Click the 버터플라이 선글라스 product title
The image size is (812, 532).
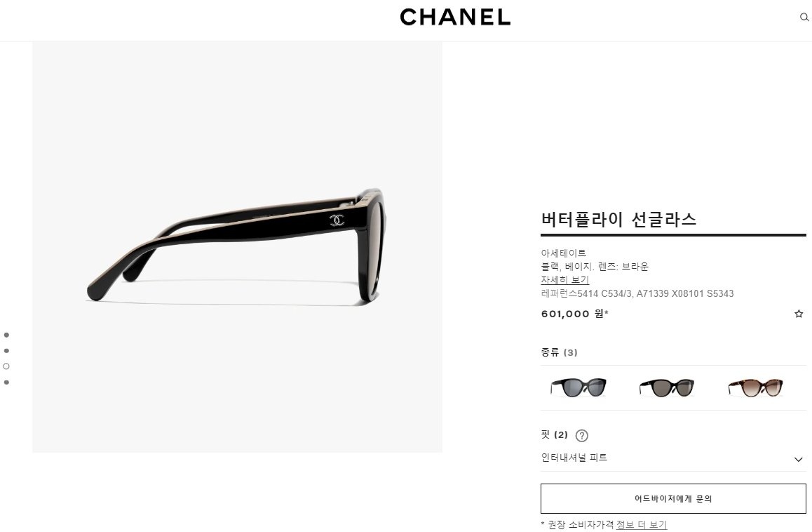tap(618, 220)
